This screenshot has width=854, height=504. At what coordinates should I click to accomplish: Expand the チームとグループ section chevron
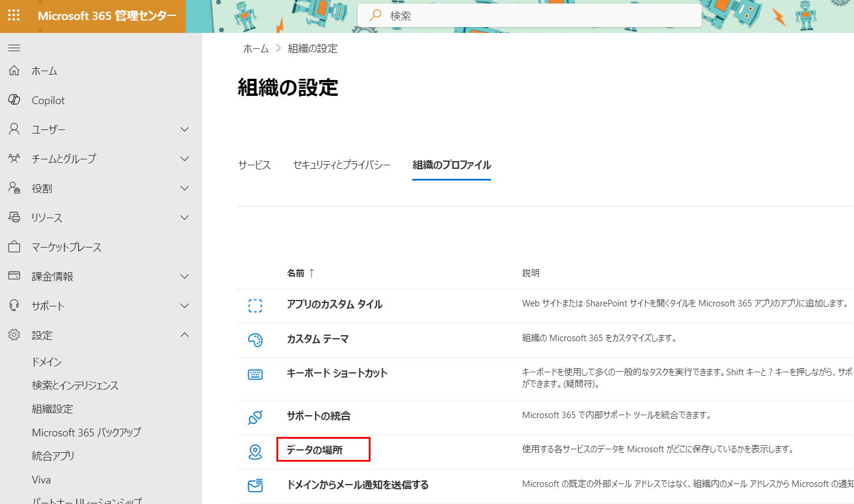[185, 159]
